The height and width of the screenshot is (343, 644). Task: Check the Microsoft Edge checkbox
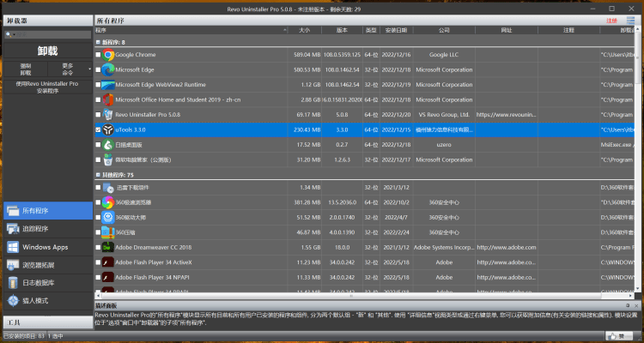pyautogui.click(x=98, y=69)
